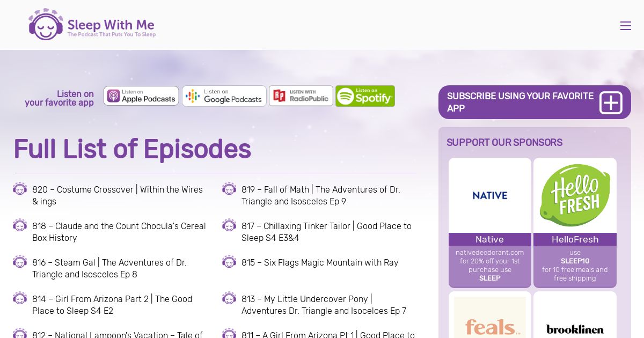Screen dimensions: 644x338
Task: Open the Apple Podcasts badge
Action: pyautogui.click(x=141, y=96)
